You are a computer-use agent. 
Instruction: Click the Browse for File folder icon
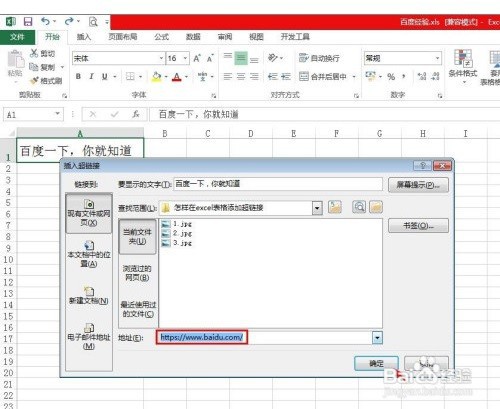click(x=376, y=207)
